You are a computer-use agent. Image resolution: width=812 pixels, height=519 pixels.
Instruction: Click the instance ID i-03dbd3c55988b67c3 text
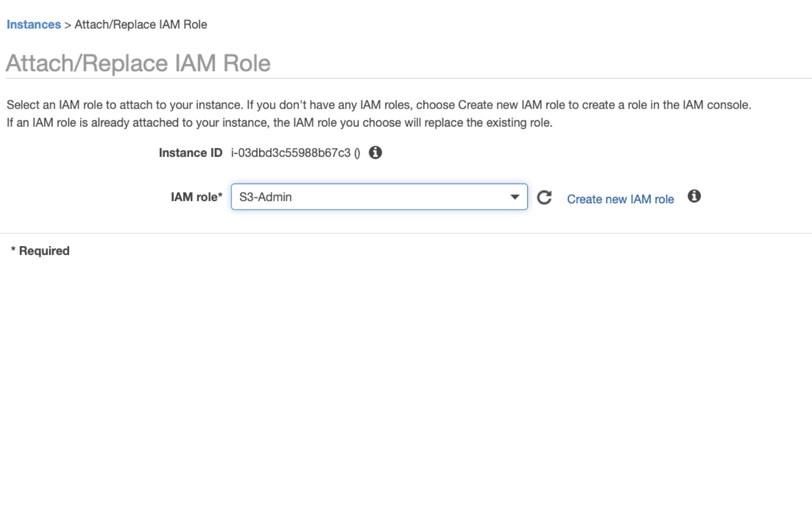click(291, 153)
